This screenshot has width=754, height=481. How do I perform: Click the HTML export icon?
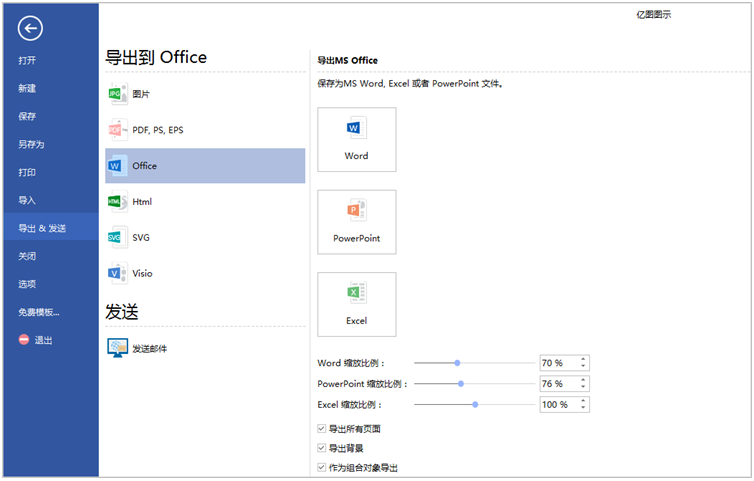click(x=118, y=202)
